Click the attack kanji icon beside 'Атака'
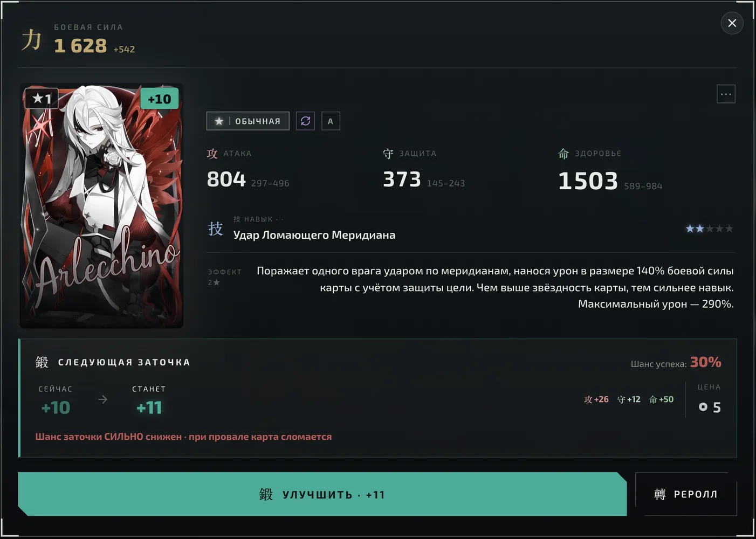Screen dimensions: 756x539 pyautogui.click(x=212, y=154)
